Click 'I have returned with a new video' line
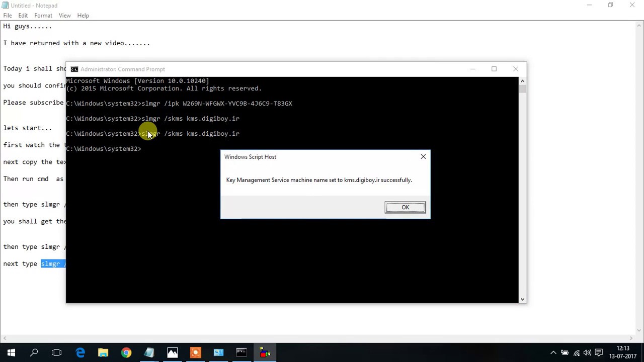The height and width of the screenshot is (362, 644). 76,43
